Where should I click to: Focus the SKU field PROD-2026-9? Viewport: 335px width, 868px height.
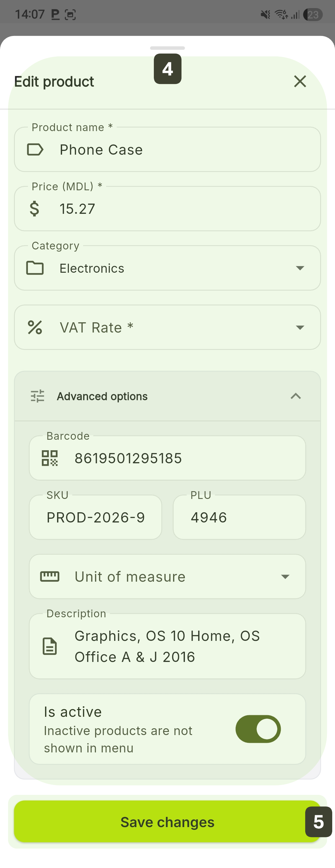coord(96,518)
